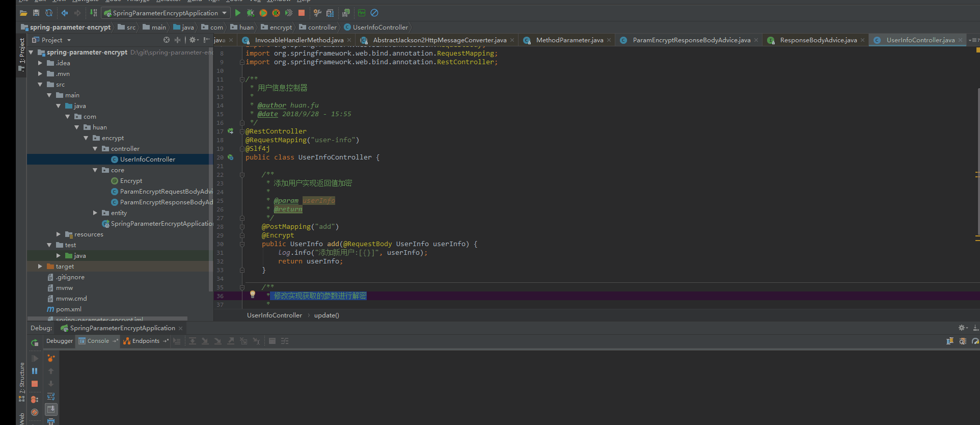
Task: Select pom.xml in the project tree
Action: (68, 309)
